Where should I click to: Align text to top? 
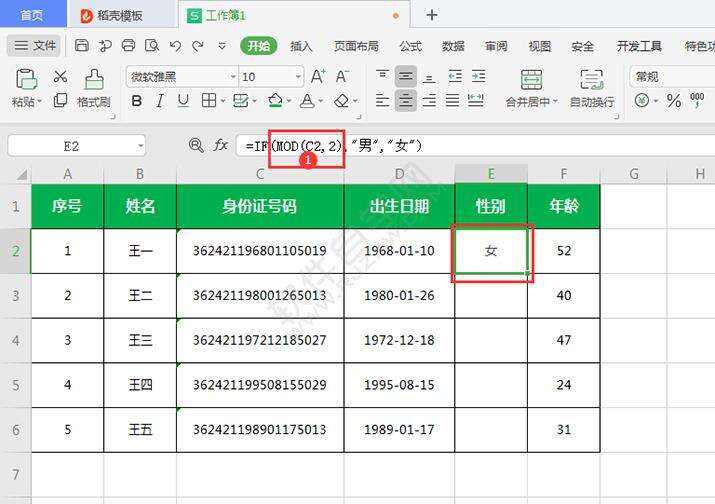pyautogui.click(x=382, y=74)
